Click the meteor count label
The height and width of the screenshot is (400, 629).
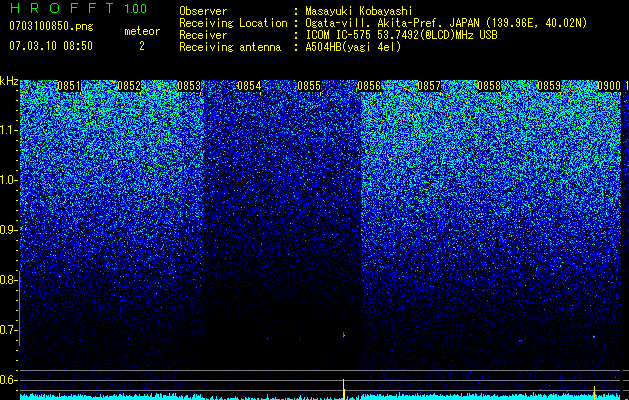point(142,31)
